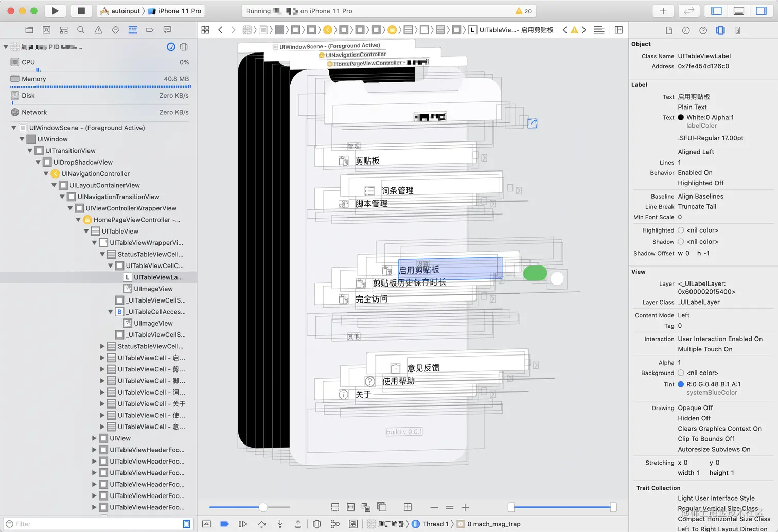
Task: Open the Symbol navigator icon
Action: [64, 30]
